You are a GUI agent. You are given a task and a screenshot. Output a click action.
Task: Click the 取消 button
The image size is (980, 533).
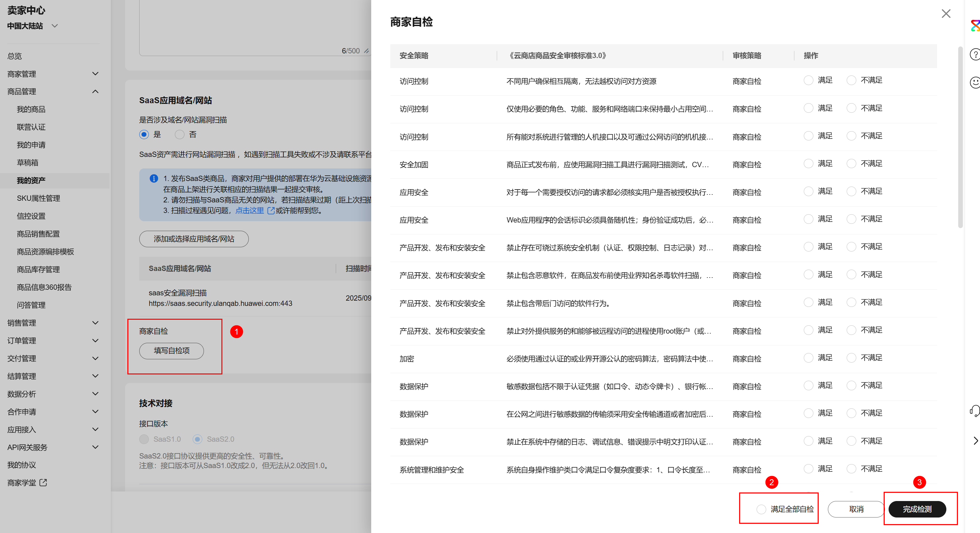856,509
